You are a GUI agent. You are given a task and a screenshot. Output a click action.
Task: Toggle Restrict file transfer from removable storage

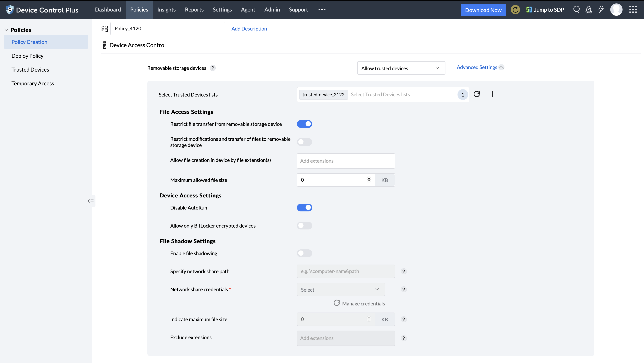click(x=304, y=124)
